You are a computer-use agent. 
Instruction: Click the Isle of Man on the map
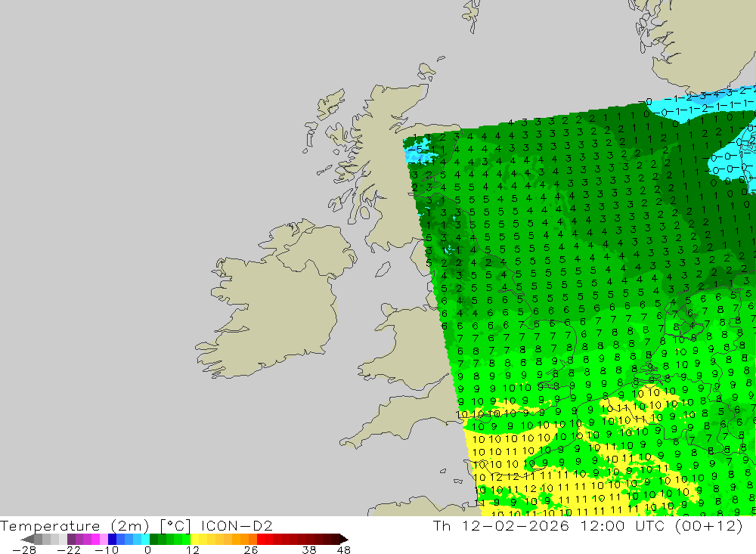(x=383, y=270)
